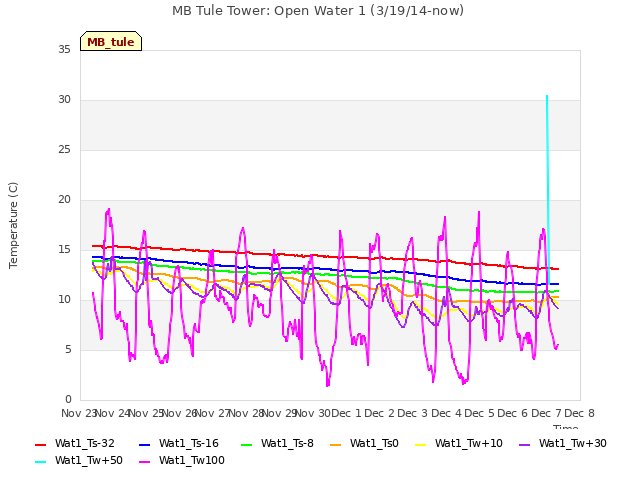The width and height of the screenshot is (640, 480).
Task: Click the 35 y-axis tick label
Action: (64, 50)
